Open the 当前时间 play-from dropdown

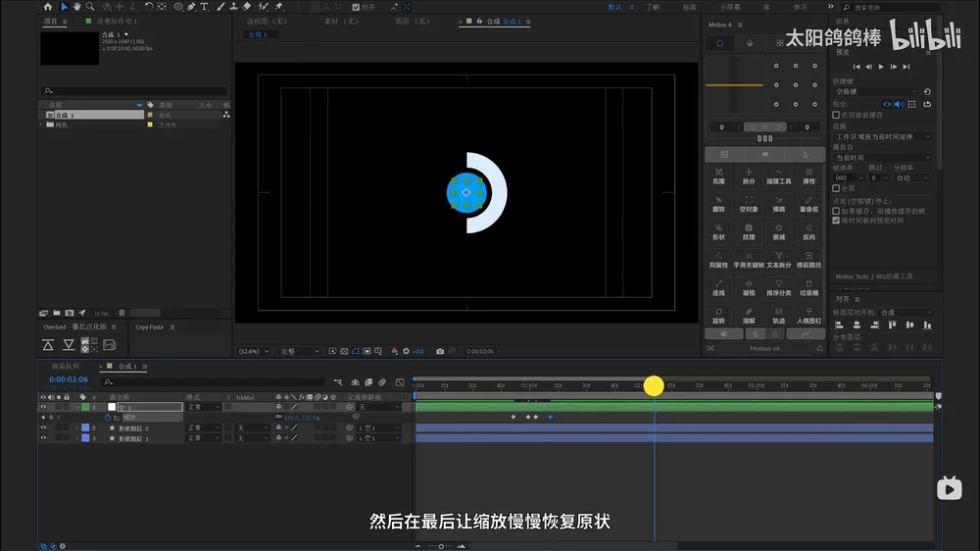(x=882, y=158)
